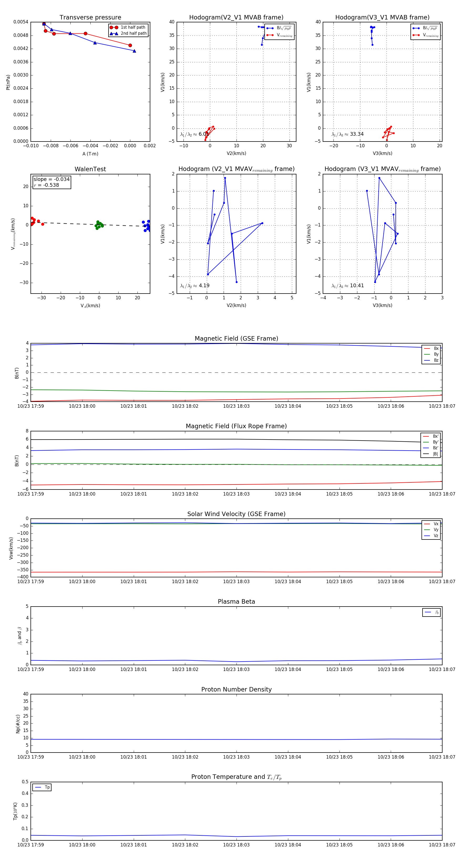Select the "By'" legend entry
The image size is (473, 868).
pyautogui.click(x=431, y=442)
